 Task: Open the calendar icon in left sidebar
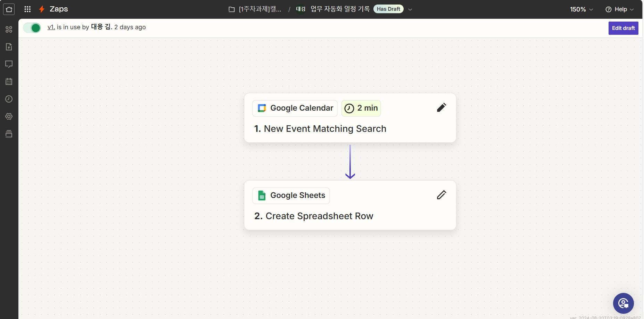click(9, 82)
